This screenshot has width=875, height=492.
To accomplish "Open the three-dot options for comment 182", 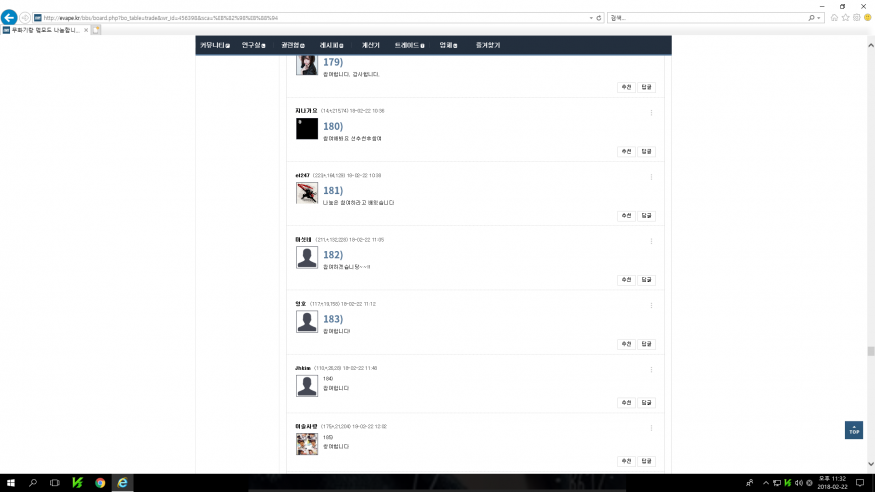I will click(x=651, y=242).
